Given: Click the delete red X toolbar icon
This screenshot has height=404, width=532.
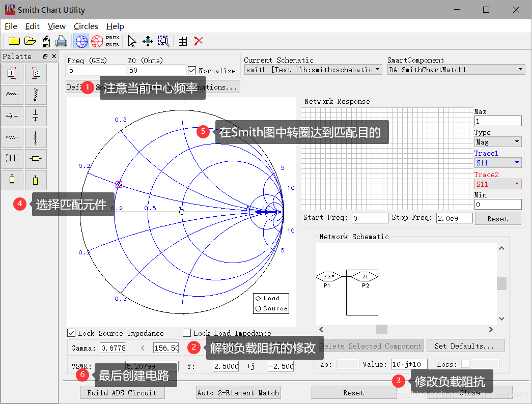Looking at the screenshot, I should [199, 41].
